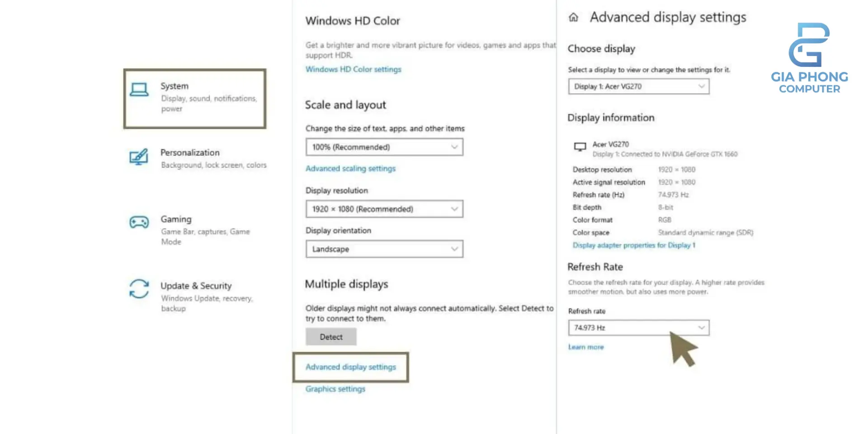Open the Landscape display orientation dropdown

pos(384,249)
